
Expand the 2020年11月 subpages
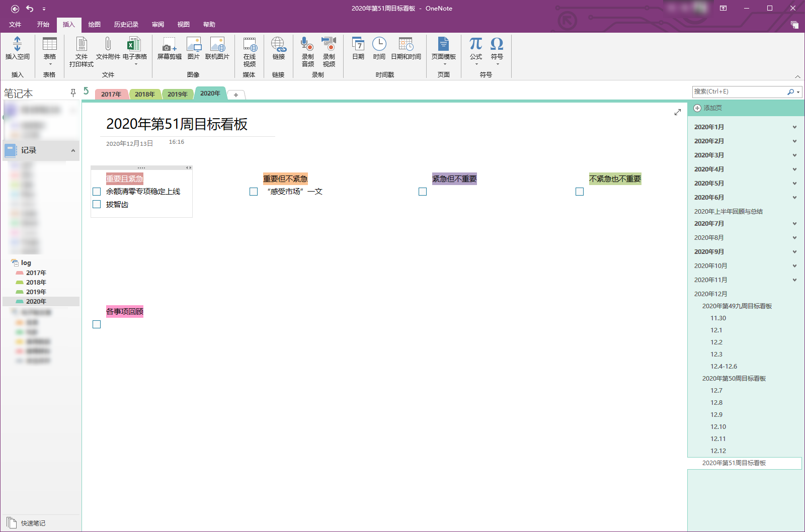(x=794, y=280)
